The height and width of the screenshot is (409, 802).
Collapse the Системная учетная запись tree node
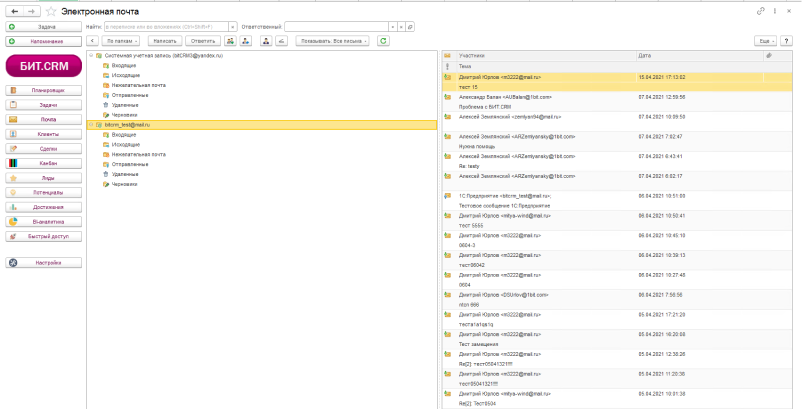pyautogui.click(x=91, y=55)
